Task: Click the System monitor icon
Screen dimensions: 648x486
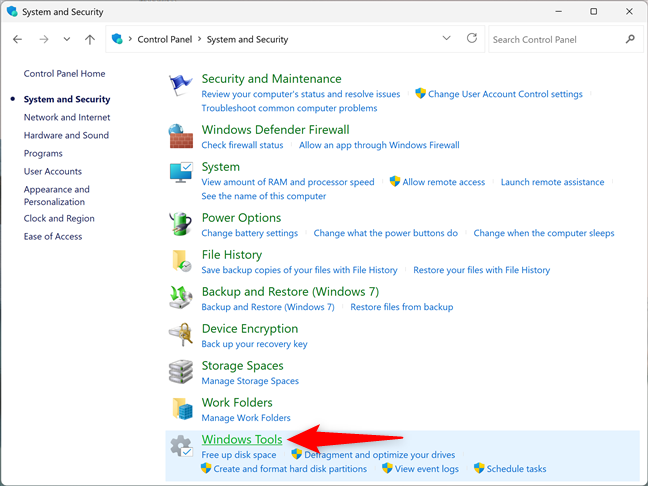Action: pos(181,173)
